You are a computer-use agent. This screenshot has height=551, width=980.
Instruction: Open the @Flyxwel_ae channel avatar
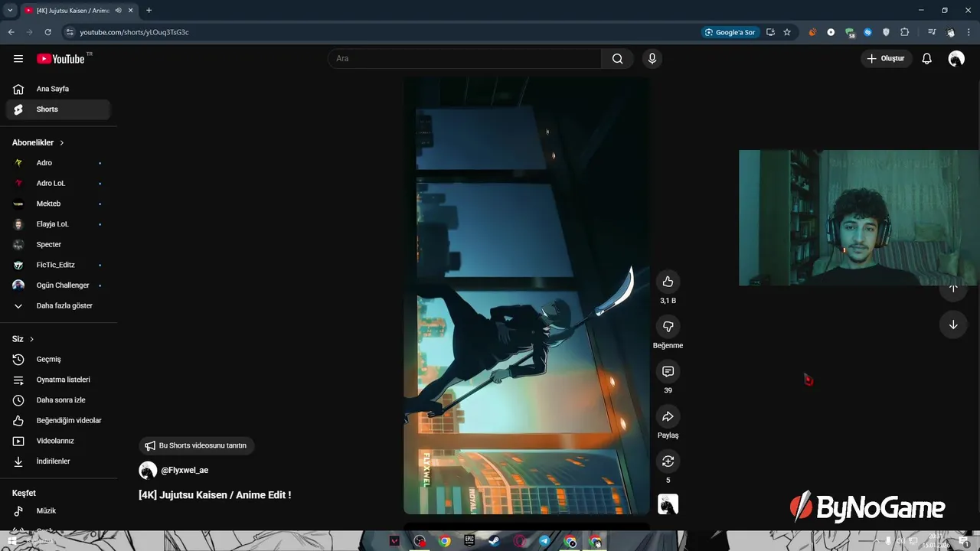(148, 471)
